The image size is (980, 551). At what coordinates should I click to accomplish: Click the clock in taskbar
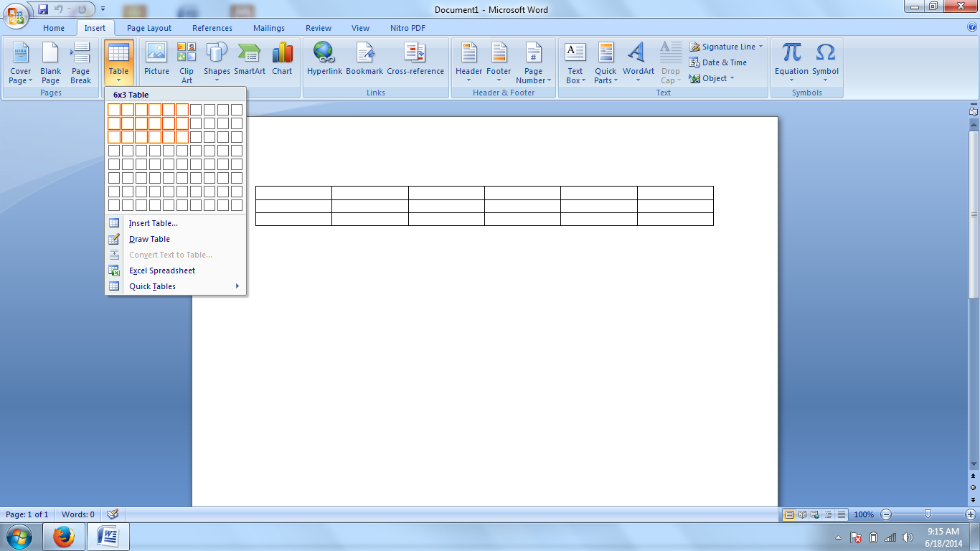click(943, 537)
